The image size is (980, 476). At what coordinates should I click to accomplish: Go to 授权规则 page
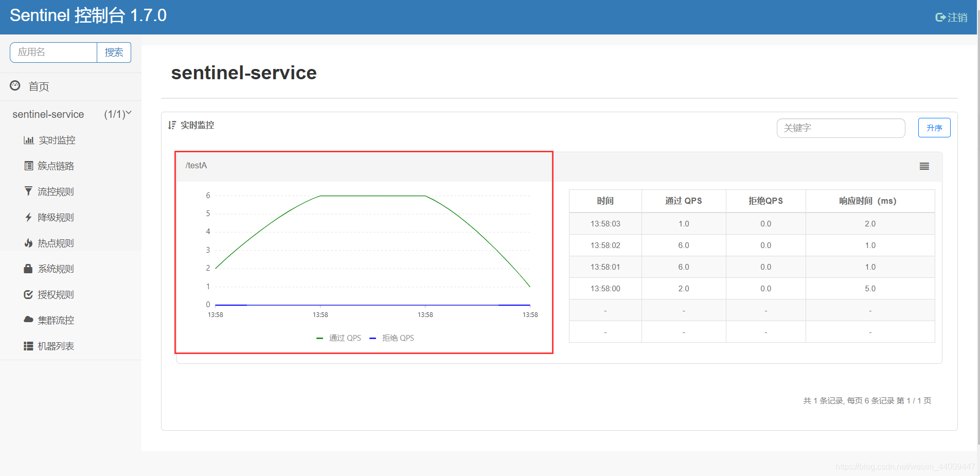(56, 294)
